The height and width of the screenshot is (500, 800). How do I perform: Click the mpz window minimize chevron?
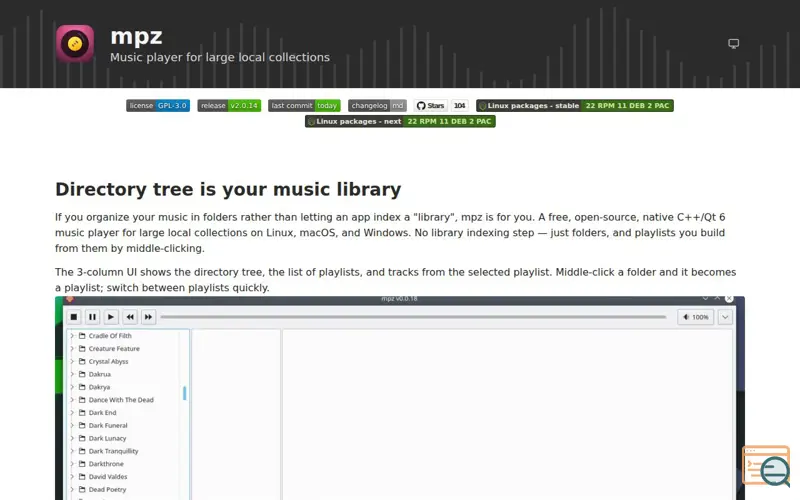click(x=705, y=298)
